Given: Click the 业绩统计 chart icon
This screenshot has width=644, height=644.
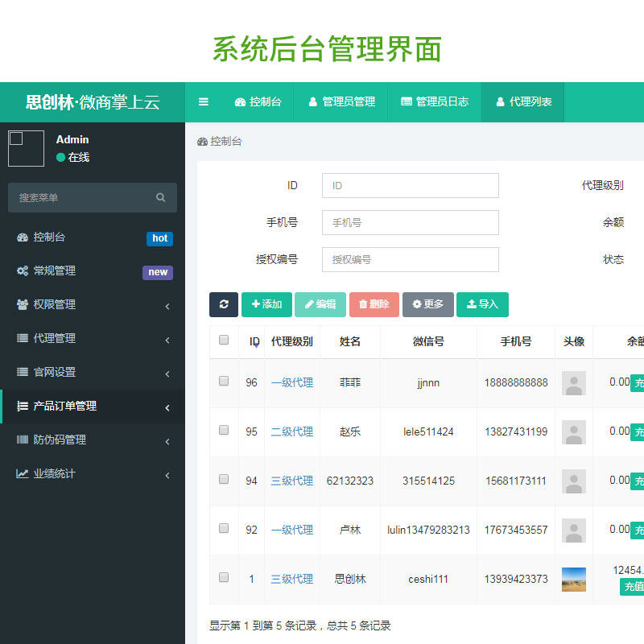Looking at the screenshot, I should pos(23,473).
